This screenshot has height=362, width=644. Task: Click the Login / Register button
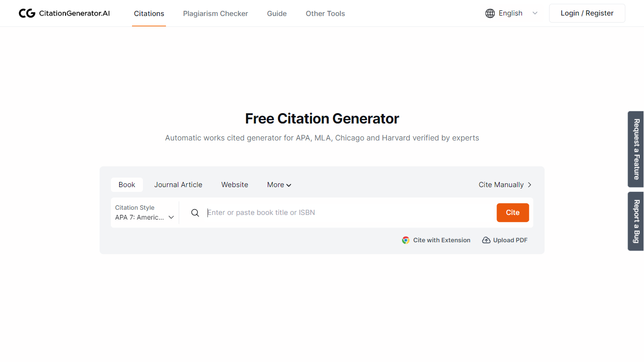pyautogui.click(x=587, y=13)
